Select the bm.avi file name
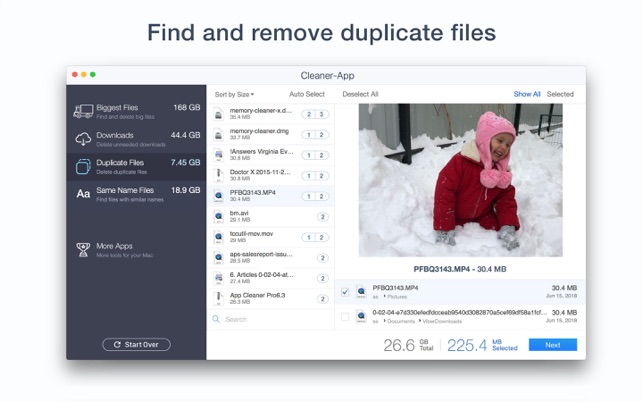Image resolution: width=643 pixels, height=402 pixels. [x=239, y=213]
